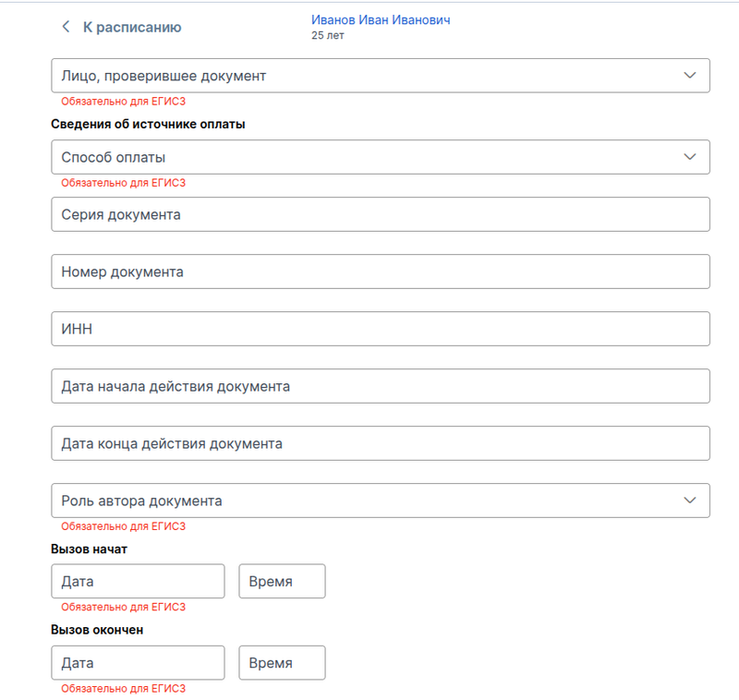Focus Дата field under Вызов окончен
Screen dimensions: 739x700
point(139,663)
